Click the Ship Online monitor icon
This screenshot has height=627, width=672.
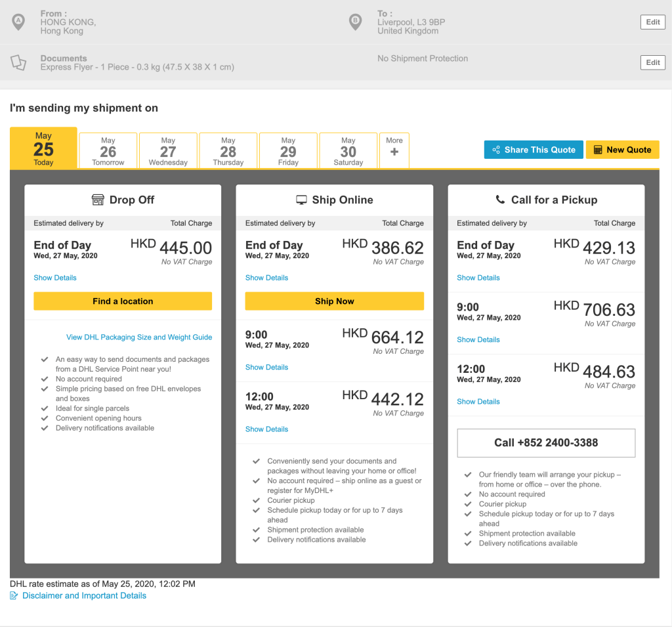tap(302, 200)
